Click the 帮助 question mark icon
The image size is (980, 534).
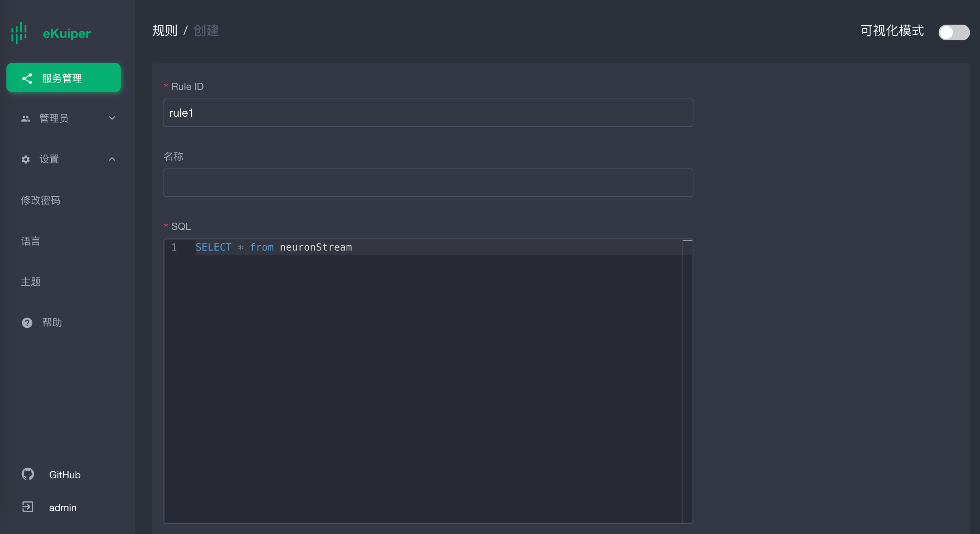tap(27, 323)
